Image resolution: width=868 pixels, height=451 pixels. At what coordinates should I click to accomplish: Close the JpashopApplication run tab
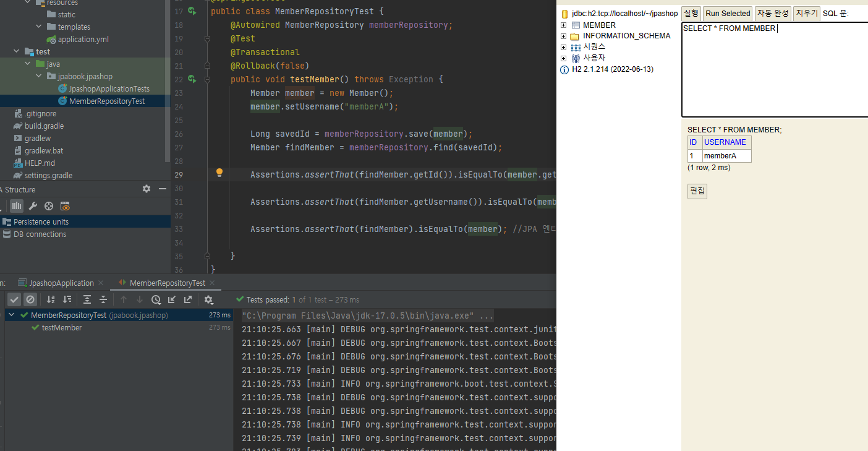click(101, 283)
